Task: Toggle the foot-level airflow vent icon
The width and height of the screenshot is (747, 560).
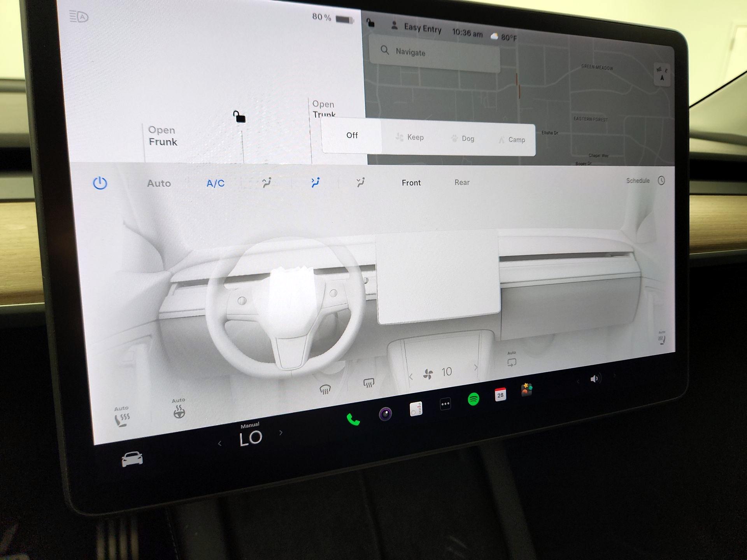Action: tap(361, 182)
